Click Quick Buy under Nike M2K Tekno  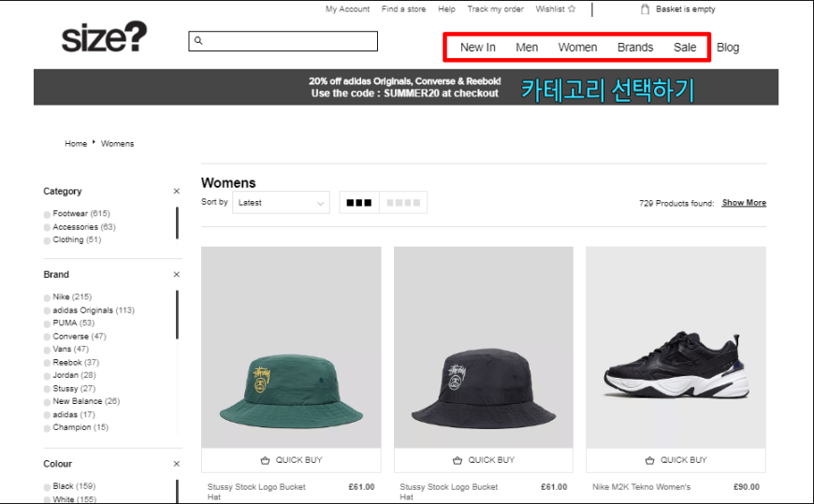(676, 460)
